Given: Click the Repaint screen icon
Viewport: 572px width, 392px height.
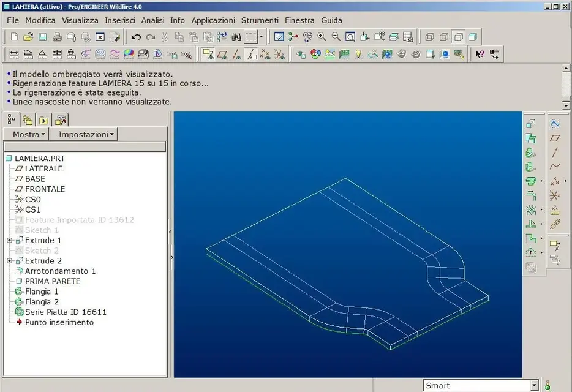Looking at the screenshot, I should click(x=279, y=37).
